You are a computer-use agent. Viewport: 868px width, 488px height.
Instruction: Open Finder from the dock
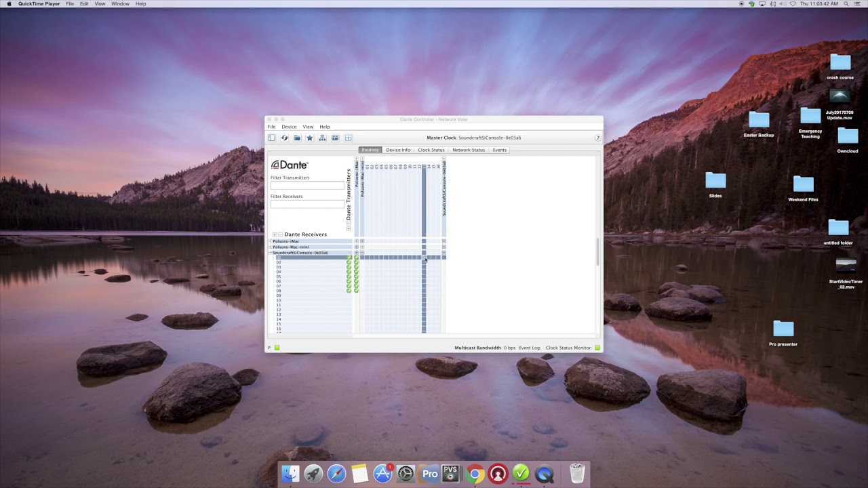click(290, 474)
